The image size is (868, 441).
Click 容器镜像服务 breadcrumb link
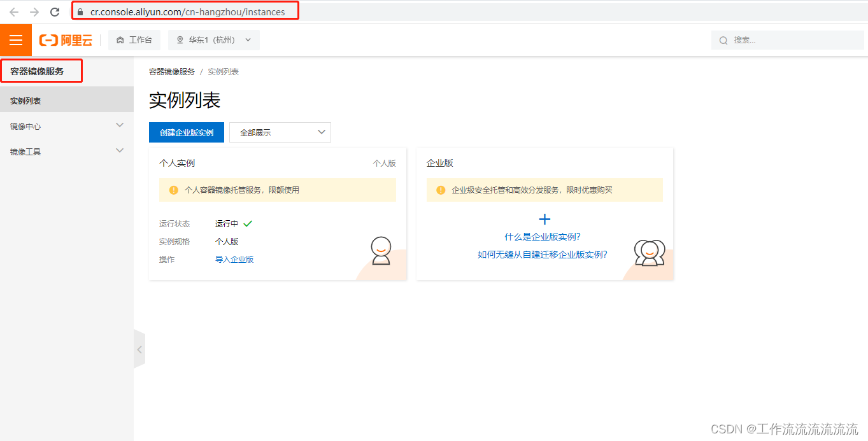coord(172,72)
